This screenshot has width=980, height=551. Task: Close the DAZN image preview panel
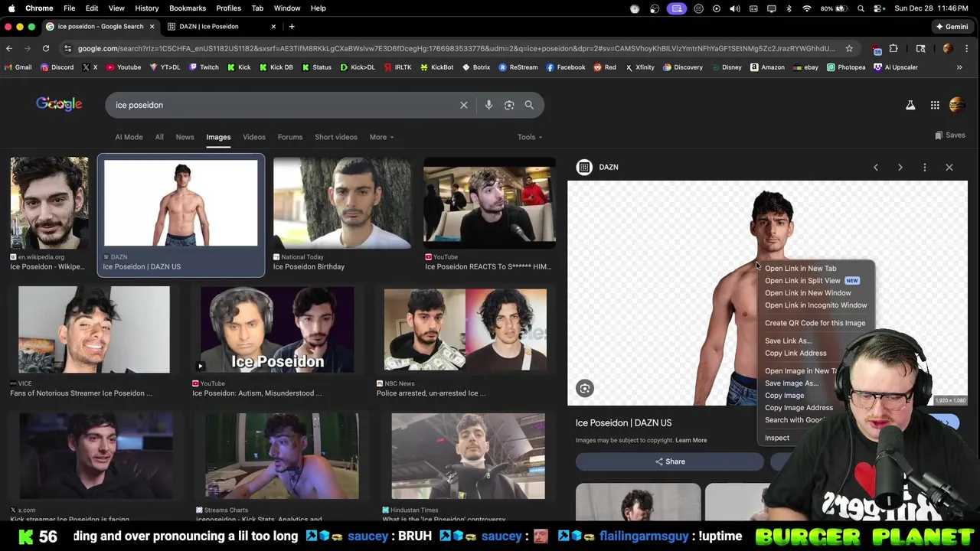(x=949, y=167)
